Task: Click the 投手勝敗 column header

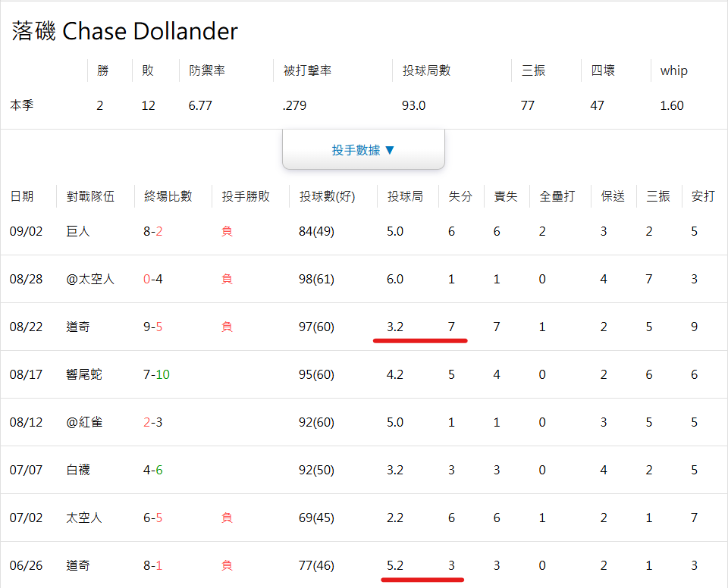Action: click(246, 196)
